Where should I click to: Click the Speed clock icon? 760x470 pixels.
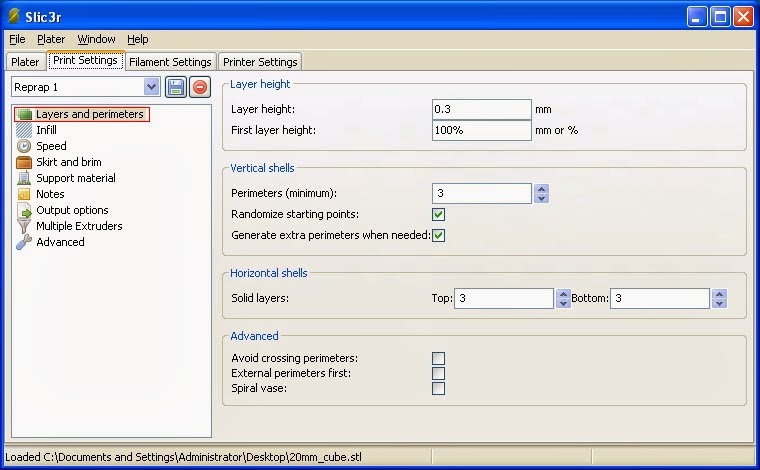24,146
